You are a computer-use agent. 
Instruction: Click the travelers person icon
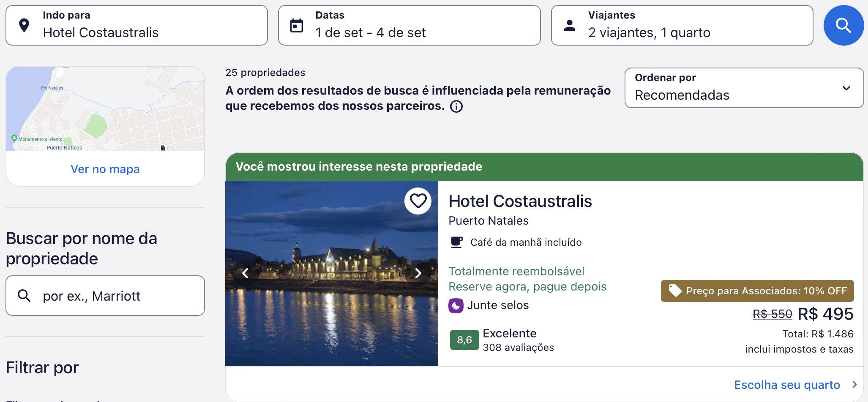tap(570, 26)
